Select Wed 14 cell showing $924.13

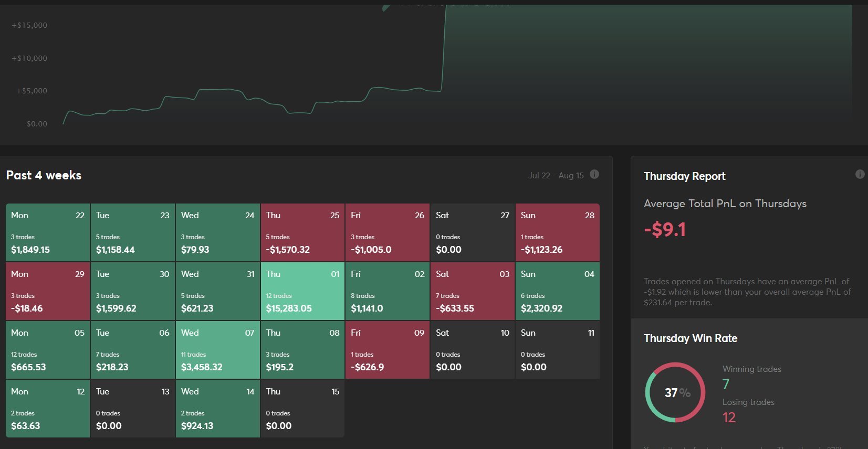(218, 409)
